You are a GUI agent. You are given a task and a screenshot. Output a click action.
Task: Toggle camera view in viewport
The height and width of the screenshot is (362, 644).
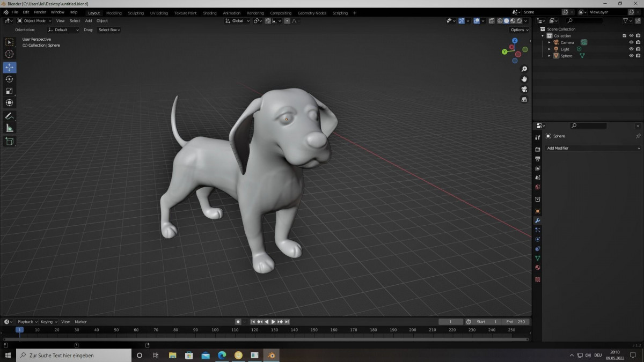coord(524,89)
